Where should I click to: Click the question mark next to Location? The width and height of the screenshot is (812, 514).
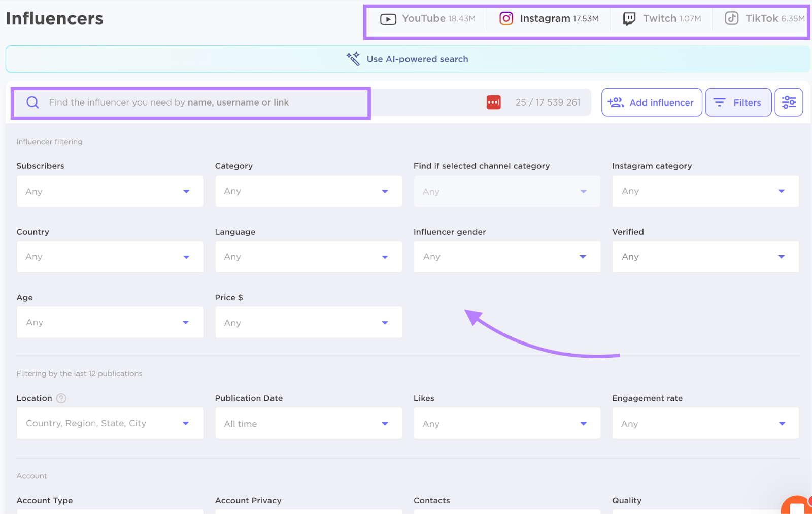tap(61, 398)
